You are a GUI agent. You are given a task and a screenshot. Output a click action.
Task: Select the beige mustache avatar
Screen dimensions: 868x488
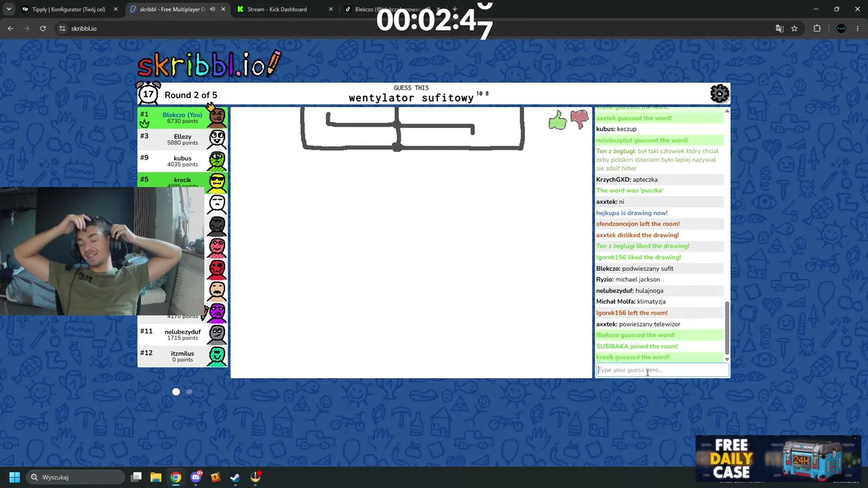pos(217,291)
